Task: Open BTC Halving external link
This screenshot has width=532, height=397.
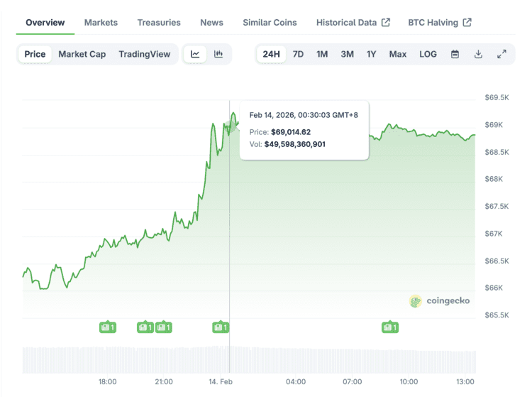Action: point(440,23)
